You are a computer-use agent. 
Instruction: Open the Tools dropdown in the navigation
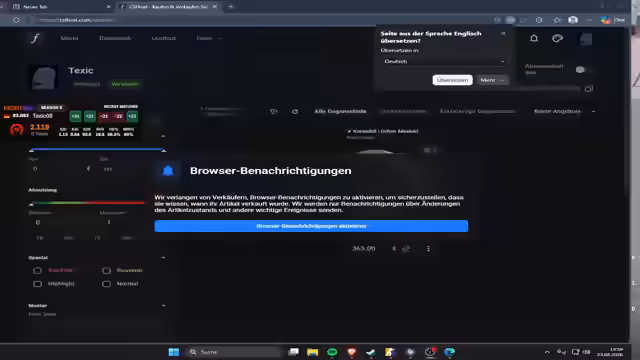click(x=209, y=38)
